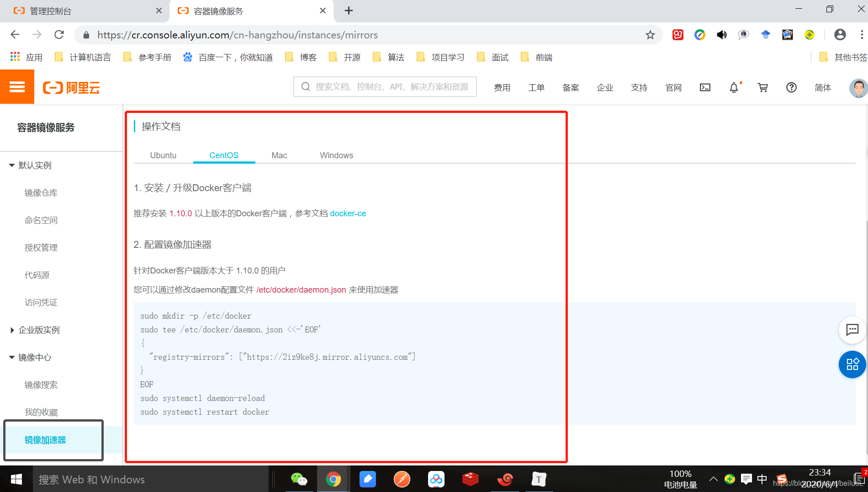Open the 费用 top menu

(x=502, y=87)
